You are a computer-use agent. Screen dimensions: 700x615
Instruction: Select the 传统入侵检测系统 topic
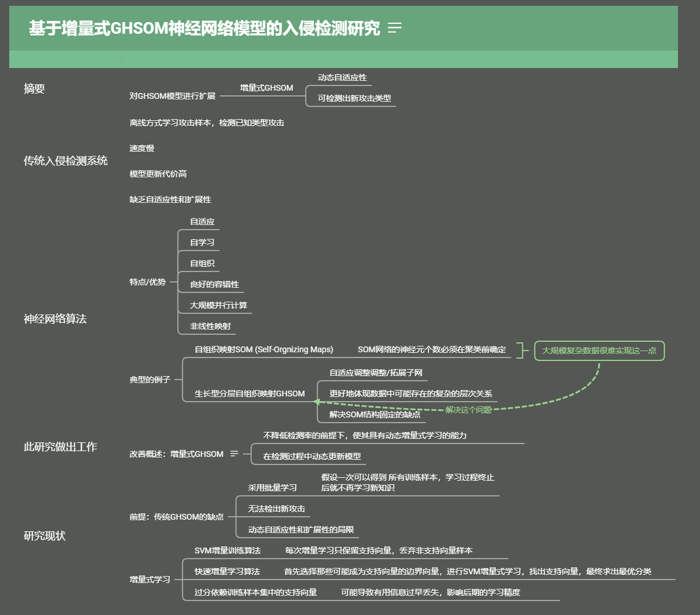tap(65, 160)
